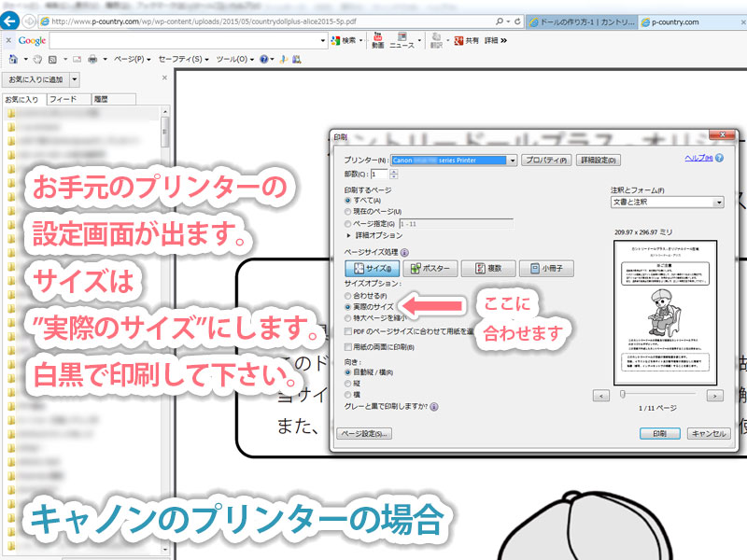The width and height of the screenshot is (747, 560).
Task: Click the printer icon in command bar
Action: coord(92,60)
